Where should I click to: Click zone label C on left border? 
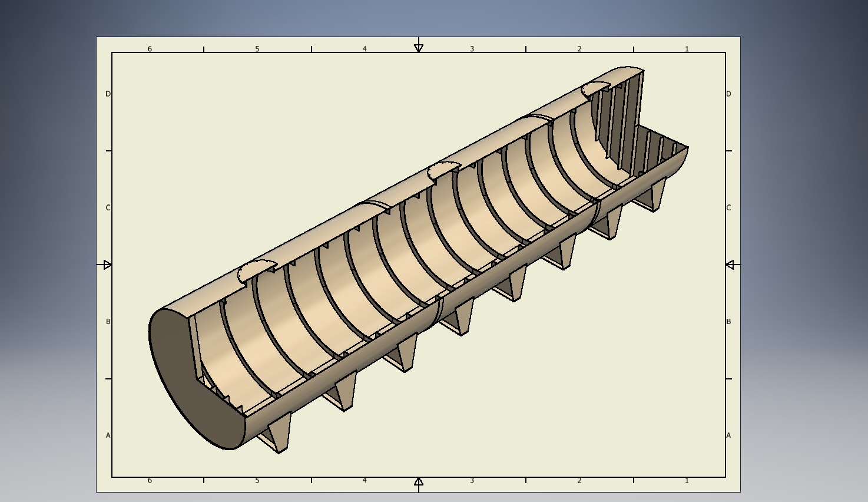(x=108, y=207)
